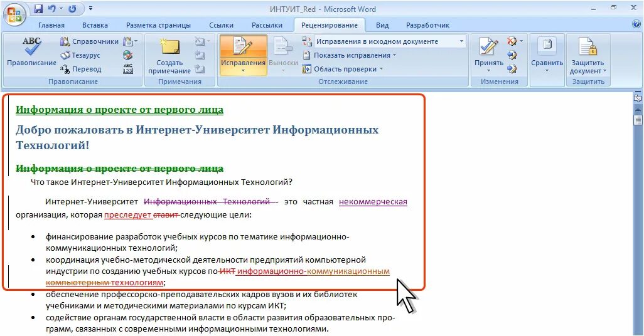Screen dimensions: 644x336
Task: Click the deleted abbreviation ИКТ in the second bullet
Action: click(227, 271)
